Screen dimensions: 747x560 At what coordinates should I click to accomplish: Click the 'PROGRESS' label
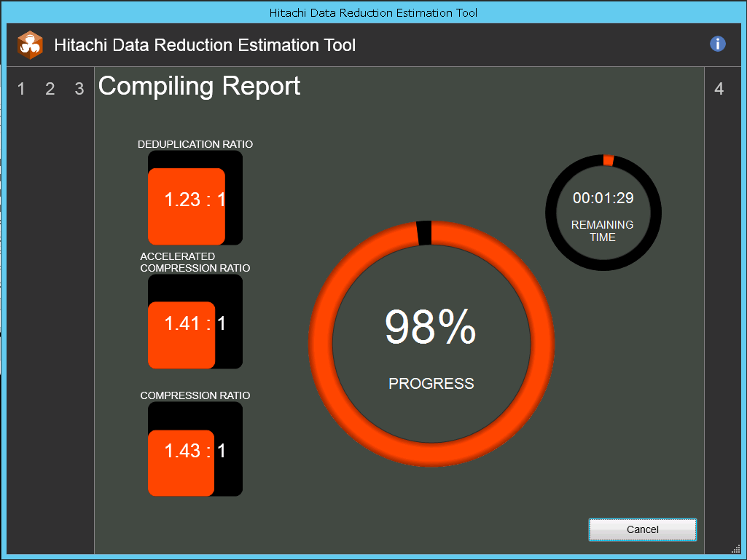[x=431, y=384]
